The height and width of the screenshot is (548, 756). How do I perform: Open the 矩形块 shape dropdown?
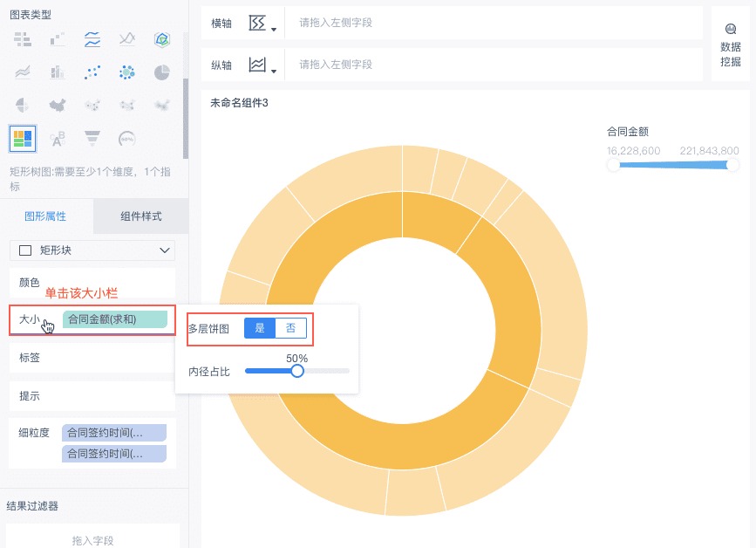[92, 250]
